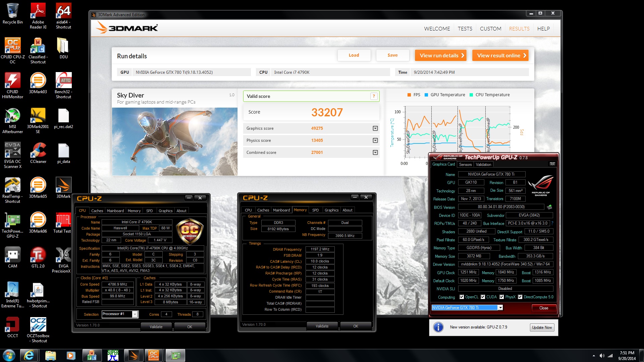Click OK in right CPU-Z window
The height and width of the screenshot is (362, 644).
[356, 326]
